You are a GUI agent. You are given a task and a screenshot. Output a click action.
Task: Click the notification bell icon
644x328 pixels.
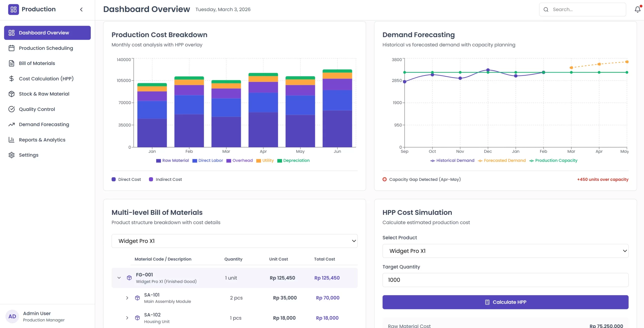coord(637,10)
